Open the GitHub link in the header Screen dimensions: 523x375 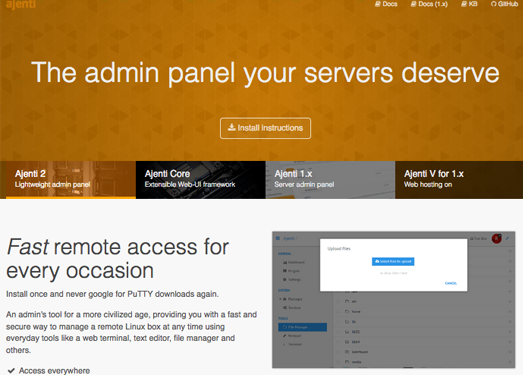pos(504,4)
